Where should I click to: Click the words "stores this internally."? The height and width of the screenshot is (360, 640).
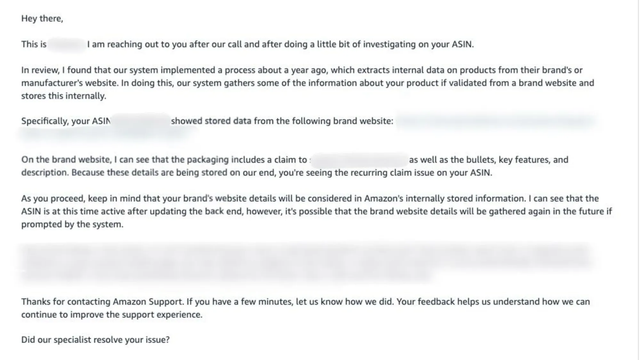pyautogui.click(x=64, y=96)
